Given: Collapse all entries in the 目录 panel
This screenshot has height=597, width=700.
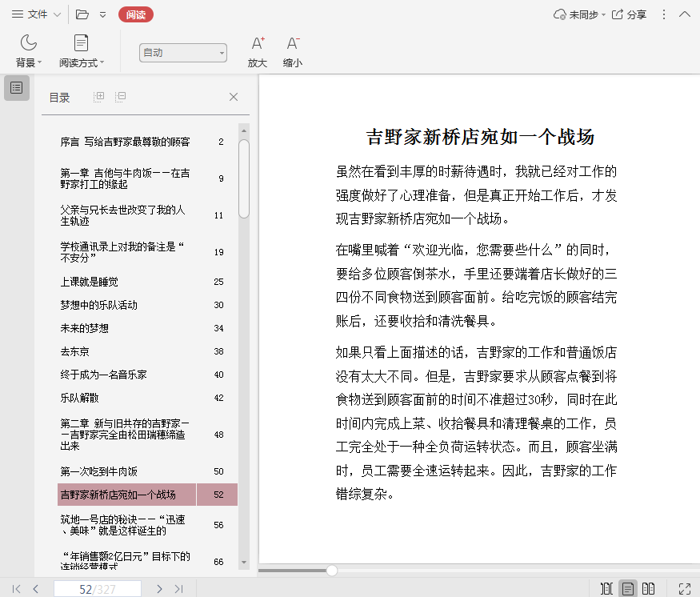Looking at the screenshot, I should tap(120, 97).
